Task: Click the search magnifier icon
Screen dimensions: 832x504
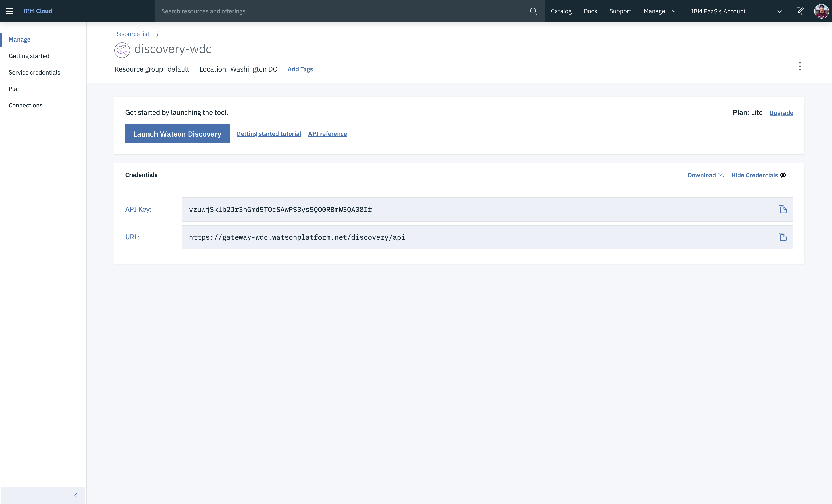Action: tap(533, 11)
